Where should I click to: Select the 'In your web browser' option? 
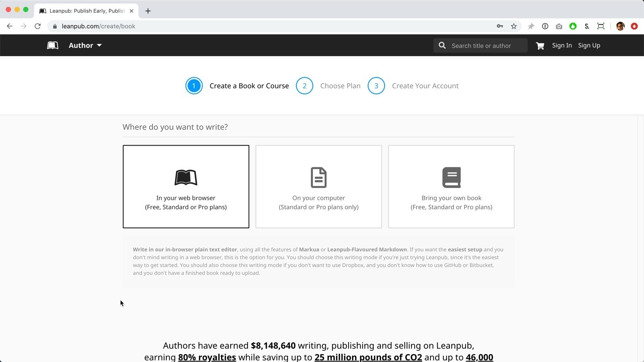coord(186,186)
